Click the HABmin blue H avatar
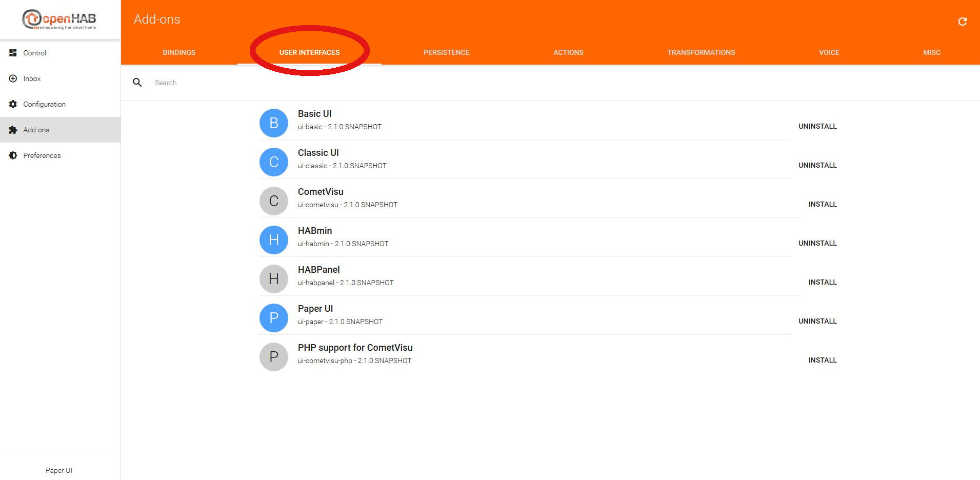This screenshot has height=480, width=980. click(274, 240)
